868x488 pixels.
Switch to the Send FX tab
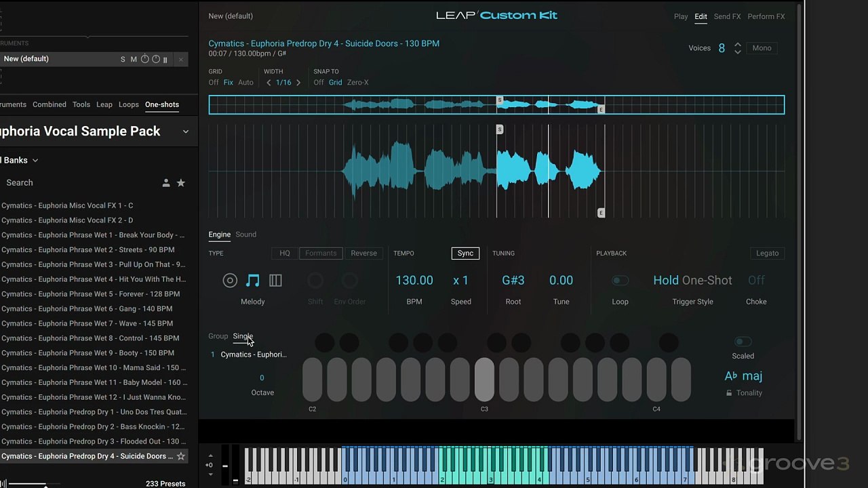727,17
